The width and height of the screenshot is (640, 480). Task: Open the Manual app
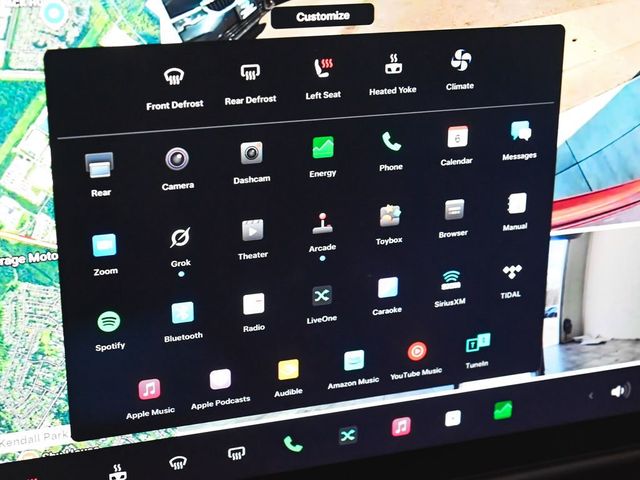tap(517, 203)
